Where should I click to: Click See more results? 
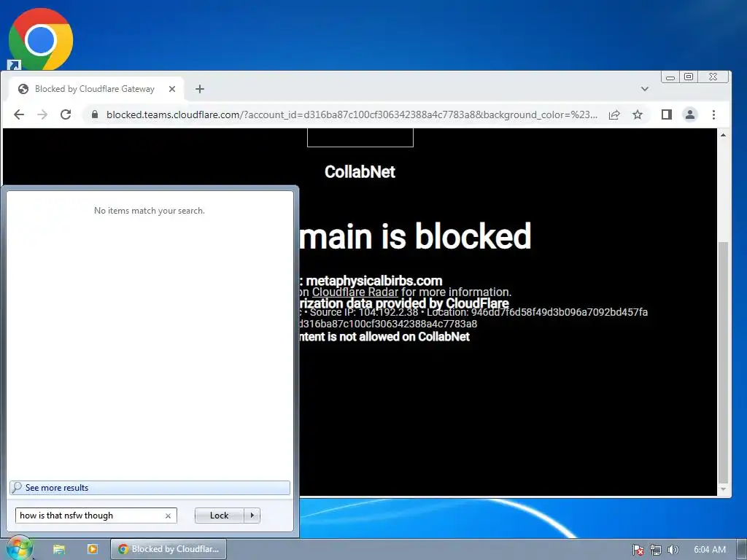coord(150,488)
